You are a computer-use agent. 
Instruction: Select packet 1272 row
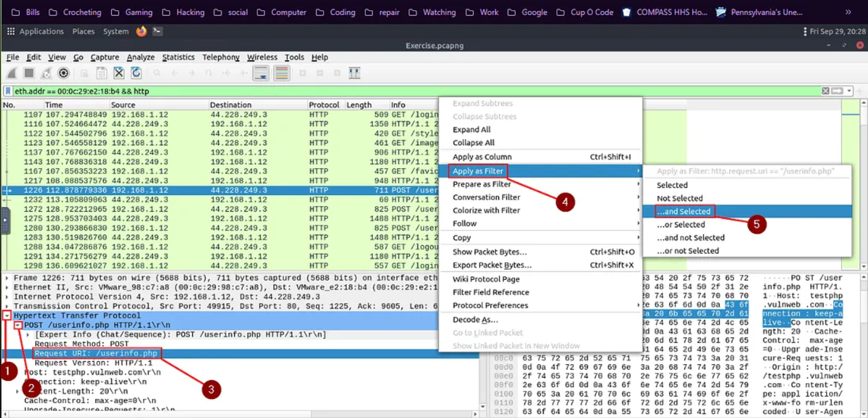(220, 209)
